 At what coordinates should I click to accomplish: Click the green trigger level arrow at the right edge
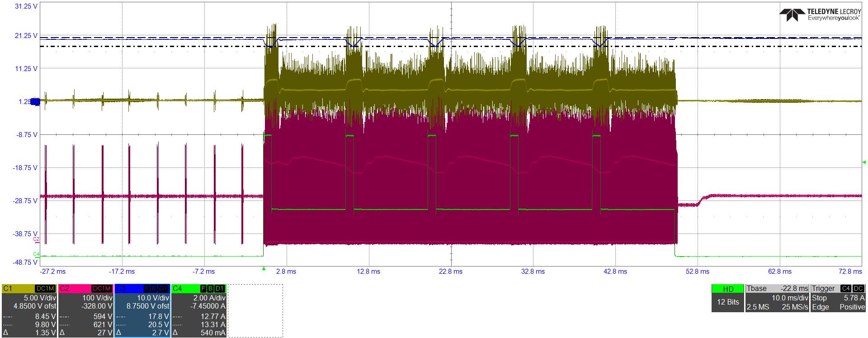coord(864,162)
